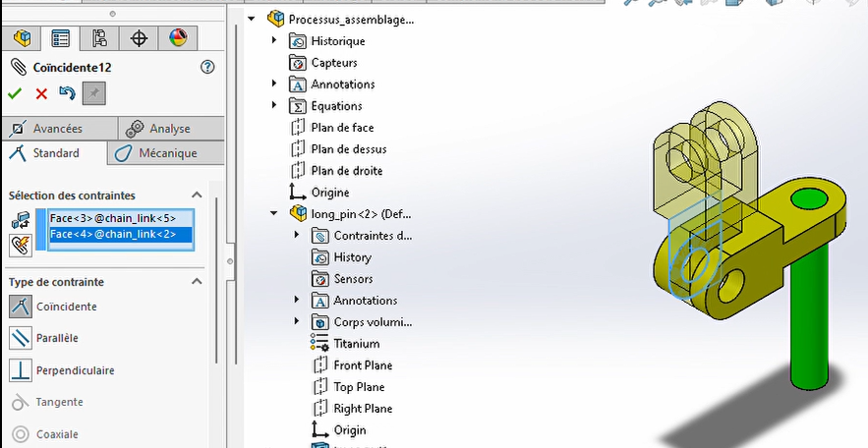Collapse the Type de contrainte section

click(197, 282)
